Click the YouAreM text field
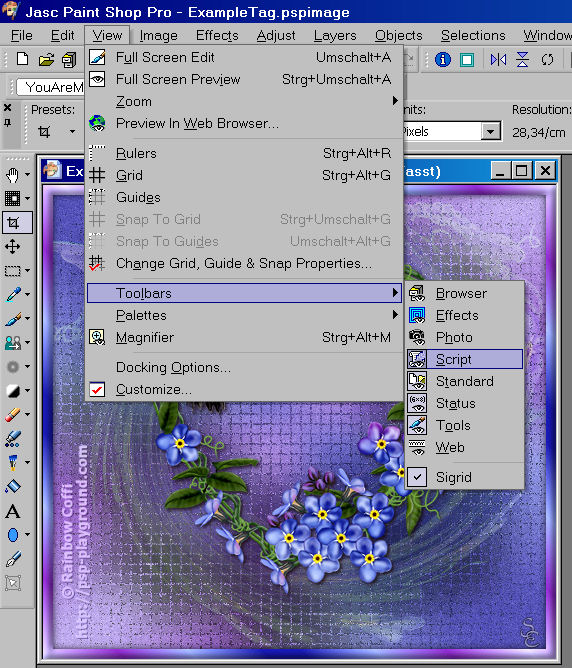 tap(50, 87)
